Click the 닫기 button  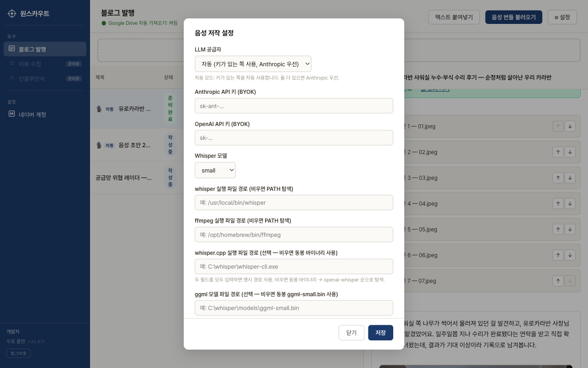coord(351,333)
